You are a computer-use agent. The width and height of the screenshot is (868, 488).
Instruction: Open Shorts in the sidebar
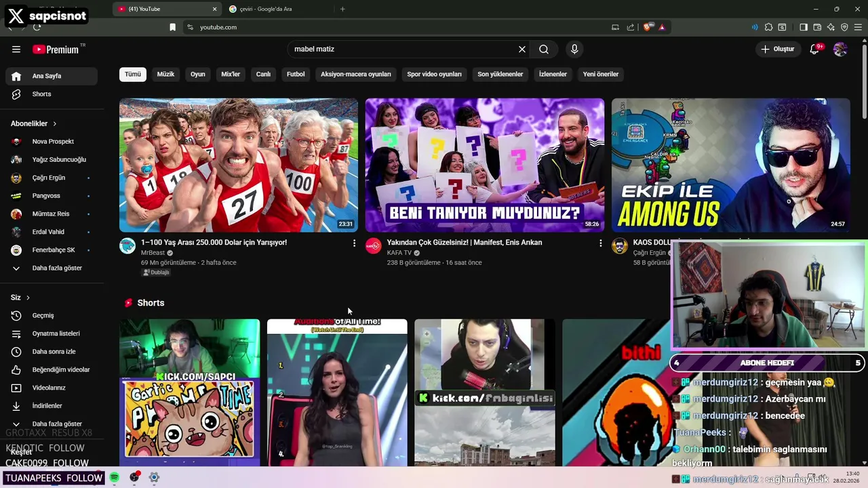[52, 94]
